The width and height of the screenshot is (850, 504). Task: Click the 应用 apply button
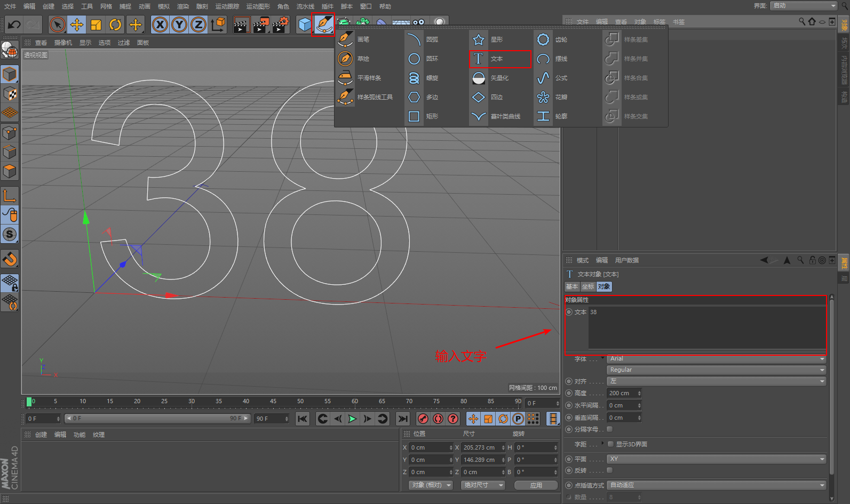coord(536,485)
